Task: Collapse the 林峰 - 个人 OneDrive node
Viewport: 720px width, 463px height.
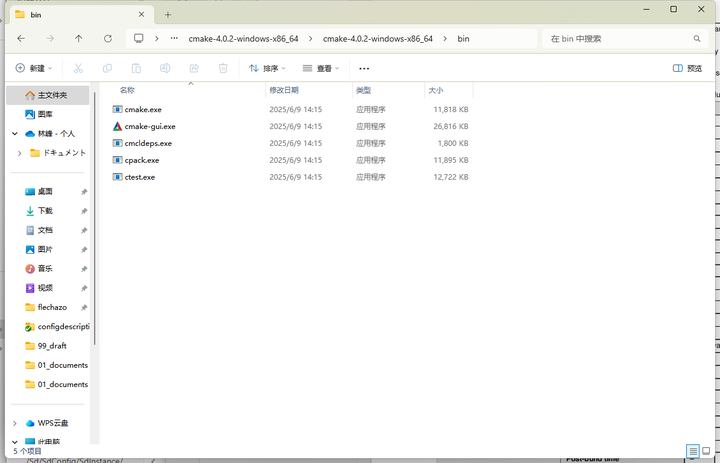Action: coord(15,134)
